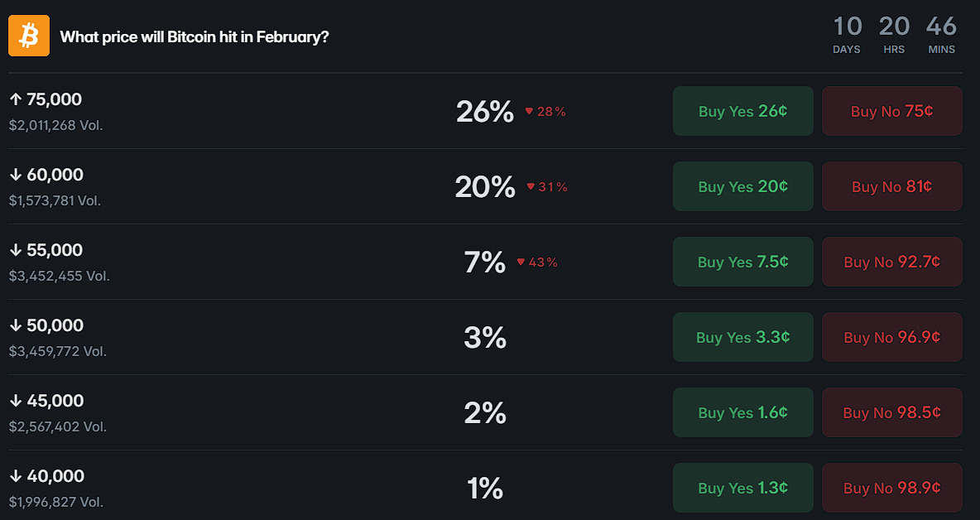The image size is (980, 520).
Task: Buy Yes at 7.5¢ for the 55,000 market
Action: [742, 261]
